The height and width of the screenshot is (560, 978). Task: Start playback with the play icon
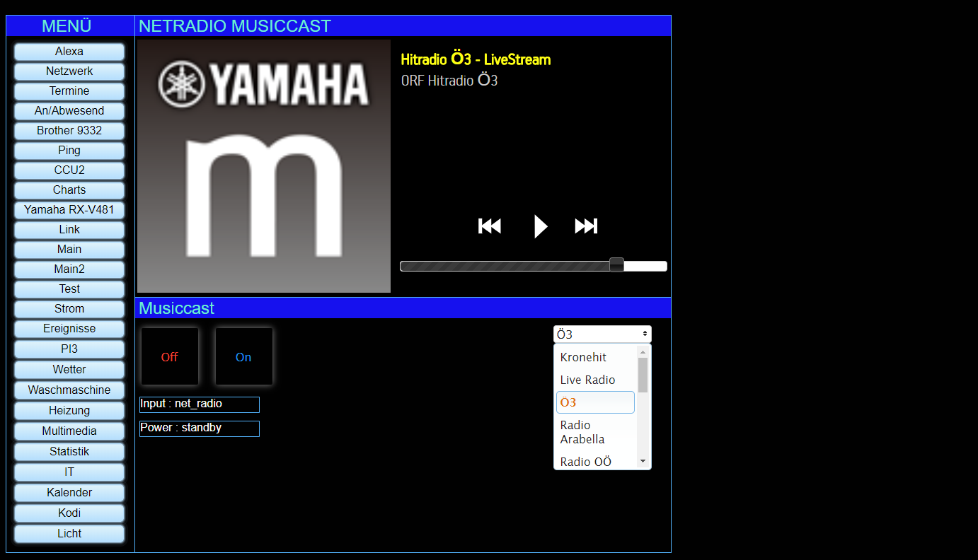tap(541, 226)
